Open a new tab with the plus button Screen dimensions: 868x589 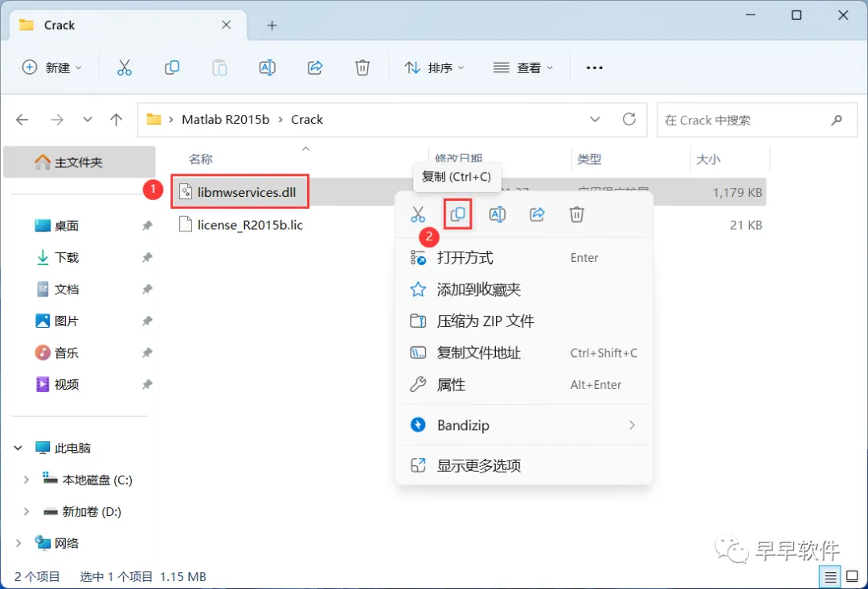pos(272,26)
